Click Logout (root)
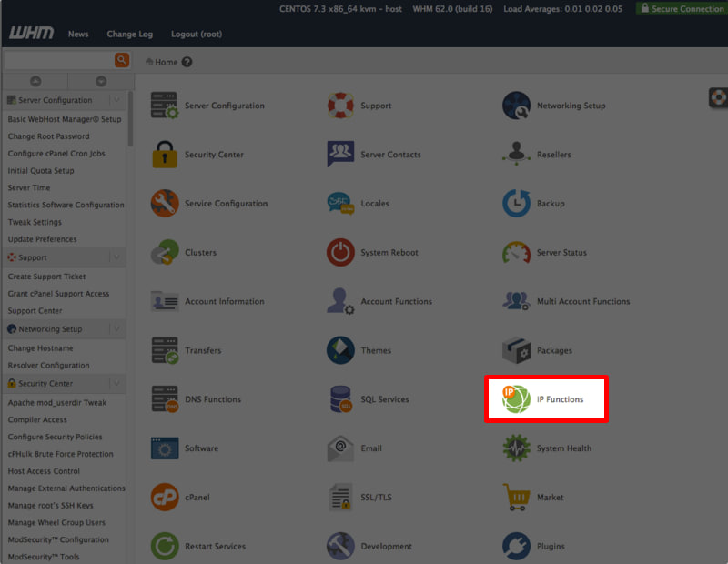The height and width of the screenshot is (564, 728). pyautogui.click(x=197, y=34)
